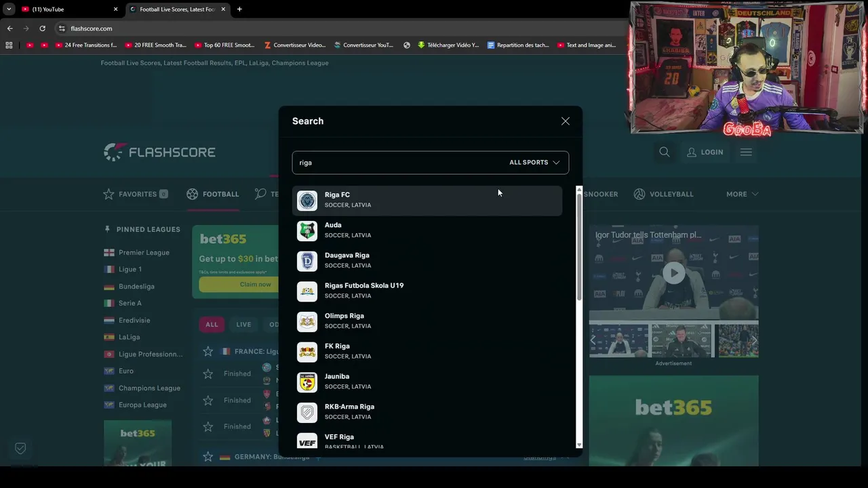Switch to the YouTube browser tab
This screenshot has width=868, height=488.
point(68,9)
